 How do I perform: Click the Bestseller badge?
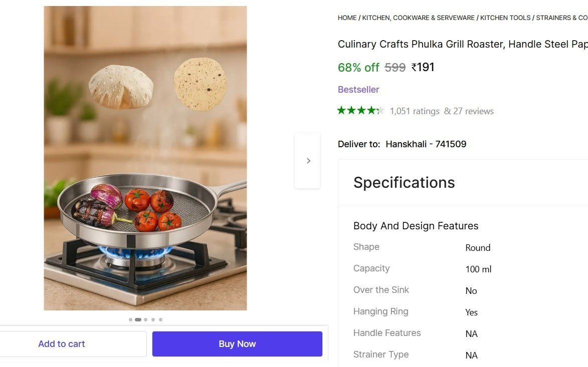[x=358, y=90]
